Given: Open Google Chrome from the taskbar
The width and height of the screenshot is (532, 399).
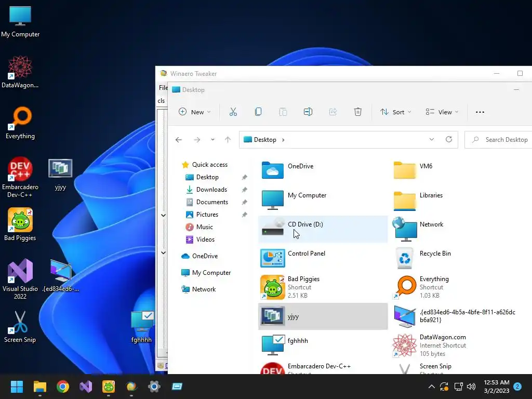Looking at the screenshot, I should [63, 387].
